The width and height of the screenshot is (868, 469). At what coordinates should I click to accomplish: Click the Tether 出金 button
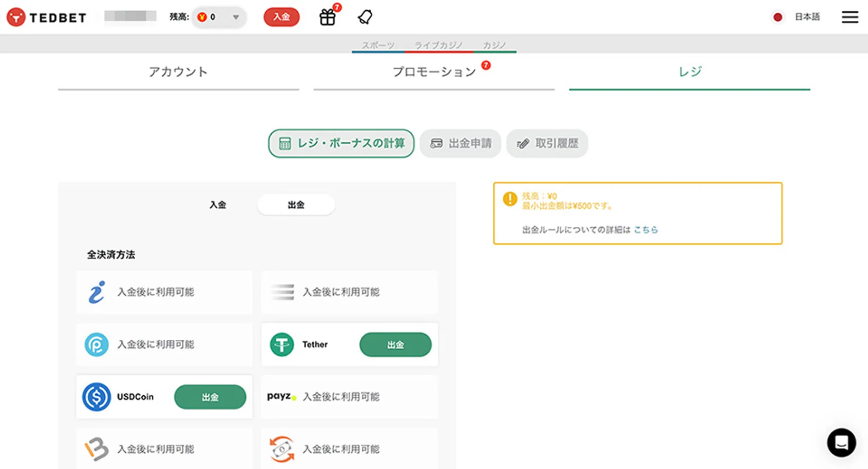point(395,345)
